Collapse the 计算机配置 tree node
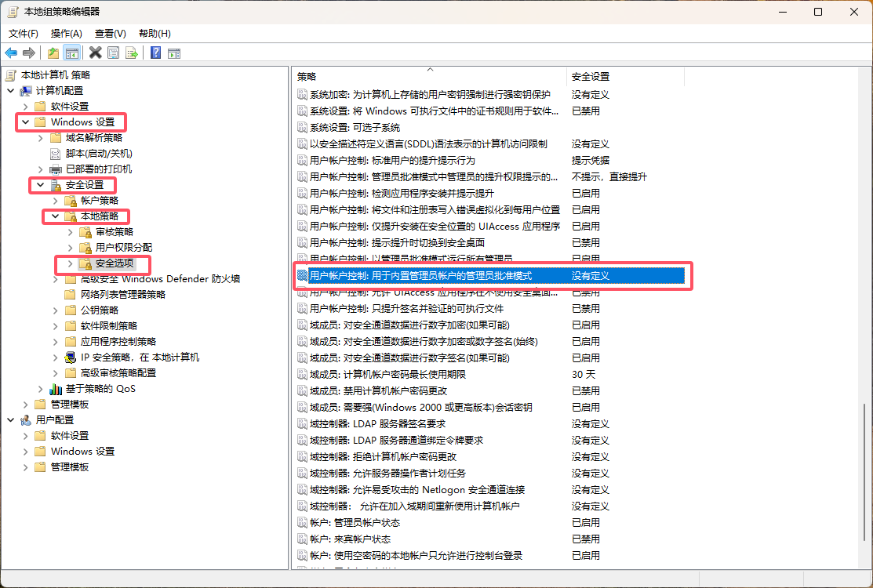 pyautogui.click(x=10, y=91)
